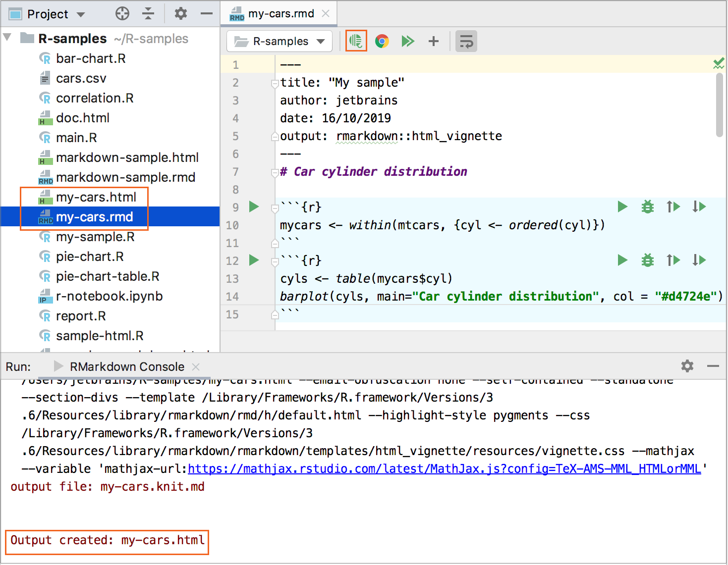The image size is (728, 565).
Task: Collapse the R-samples folder
Action: click(x=7, y=38)
